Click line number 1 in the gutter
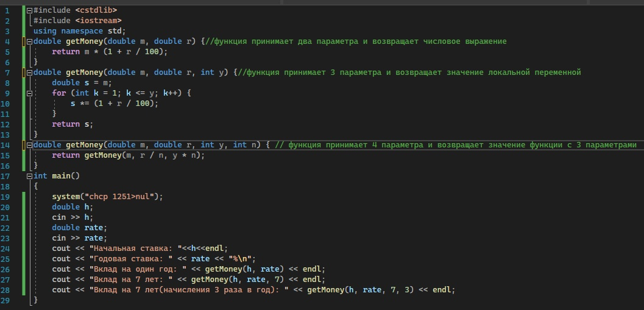644x310 pixels. (x=7, y=10)
